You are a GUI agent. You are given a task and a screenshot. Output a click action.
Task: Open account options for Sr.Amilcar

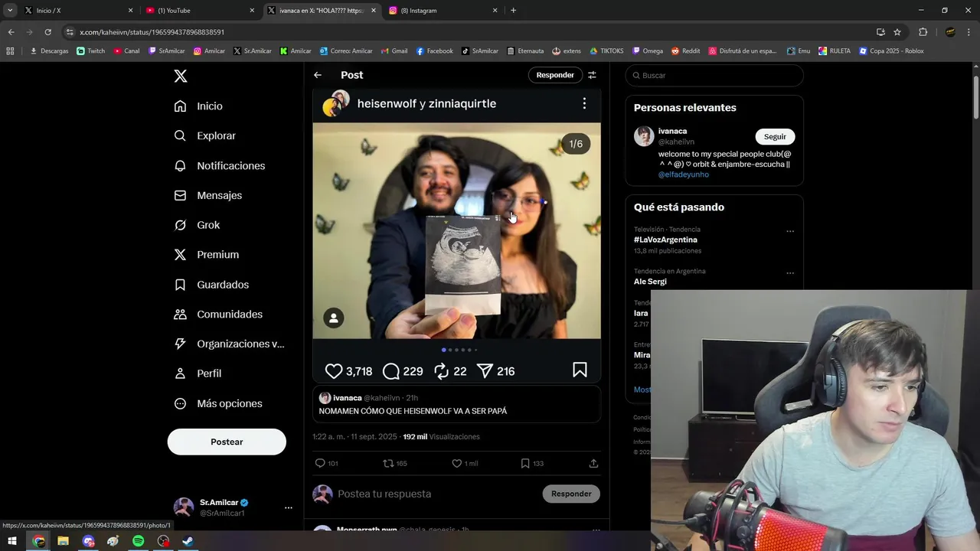pos(288,507)
